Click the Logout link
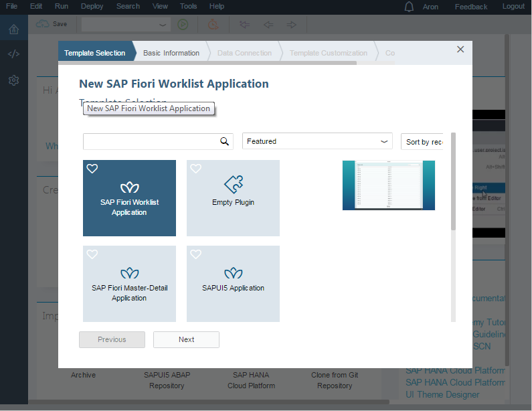Screen dimensions: 532x411 tap(513, 7)
